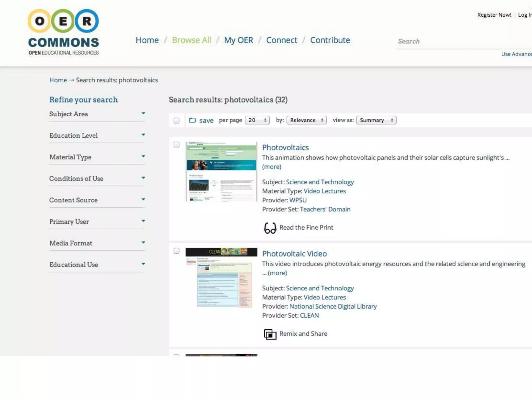Expand Conditions of Use filter

coord(143,178)
